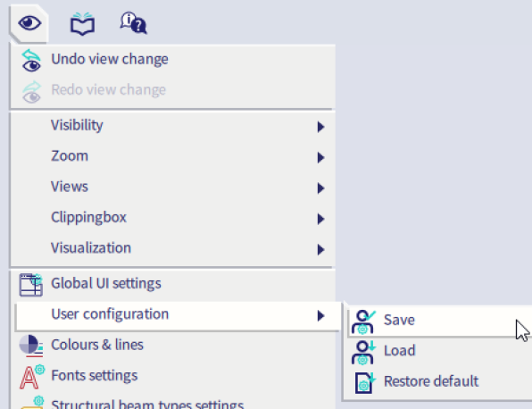The image size is (532, 409).
Task: Open the info help chat icon
Action: [x=133, y=22]
